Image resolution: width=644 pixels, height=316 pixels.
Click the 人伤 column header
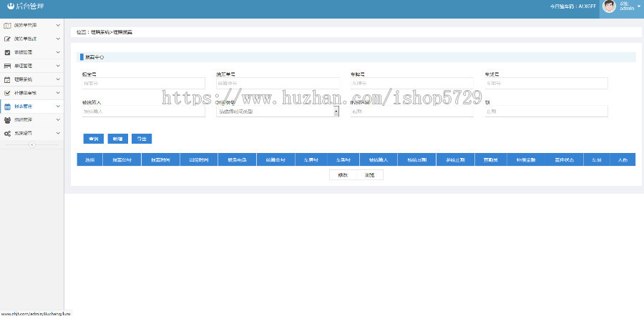623,159
